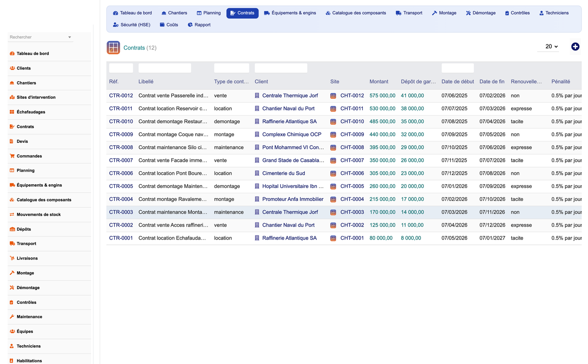Click the Devis document sidebar icon

click(x=12, y=142)
